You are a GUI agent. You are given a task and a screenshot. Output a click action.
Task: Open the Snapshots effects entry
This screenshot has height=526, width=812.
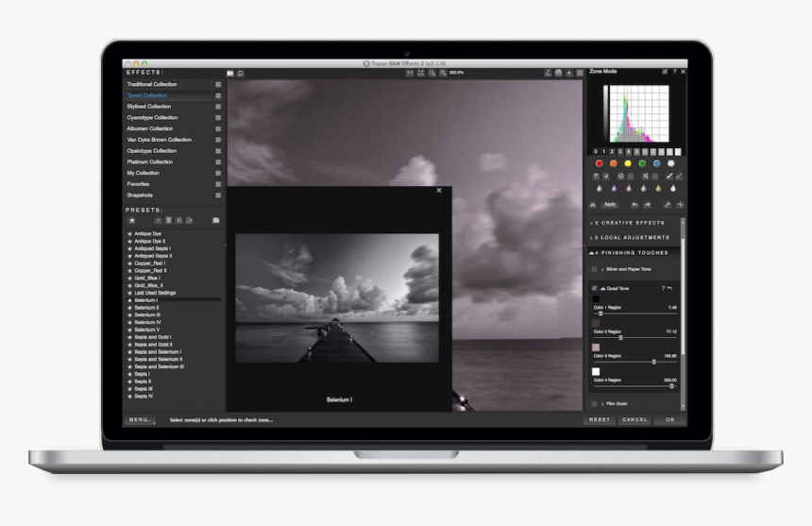coord(140,195)
